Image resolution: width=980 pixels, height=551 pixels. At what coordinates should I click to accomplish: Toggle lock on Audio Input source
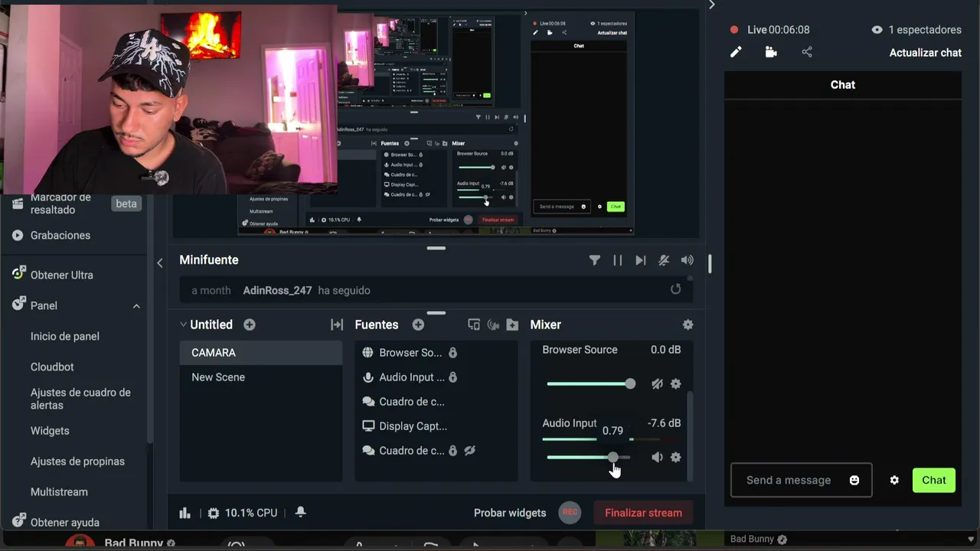pos(452,377)
